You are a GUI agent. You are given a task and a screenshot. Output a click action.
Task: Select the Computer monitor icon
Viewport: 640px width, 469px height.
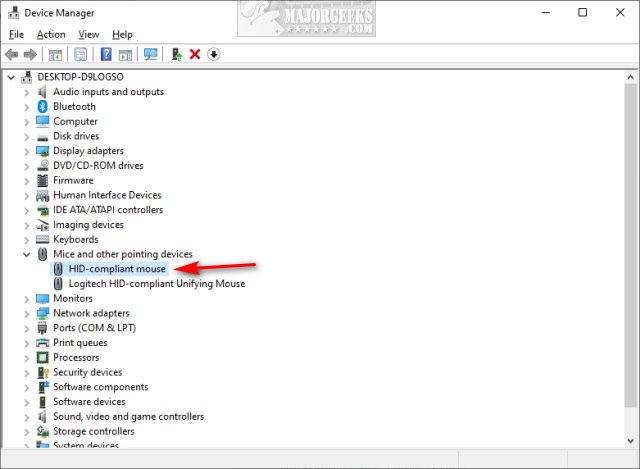pyautogui.click(x=42, y=121)
